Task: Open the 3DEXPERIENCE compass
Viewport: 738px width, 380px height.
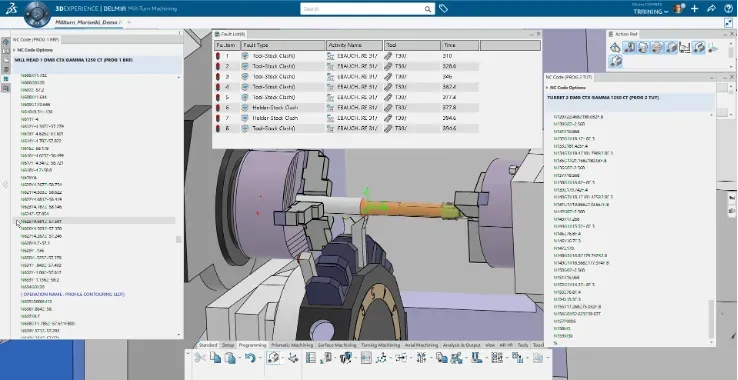Action: [36, 14]
